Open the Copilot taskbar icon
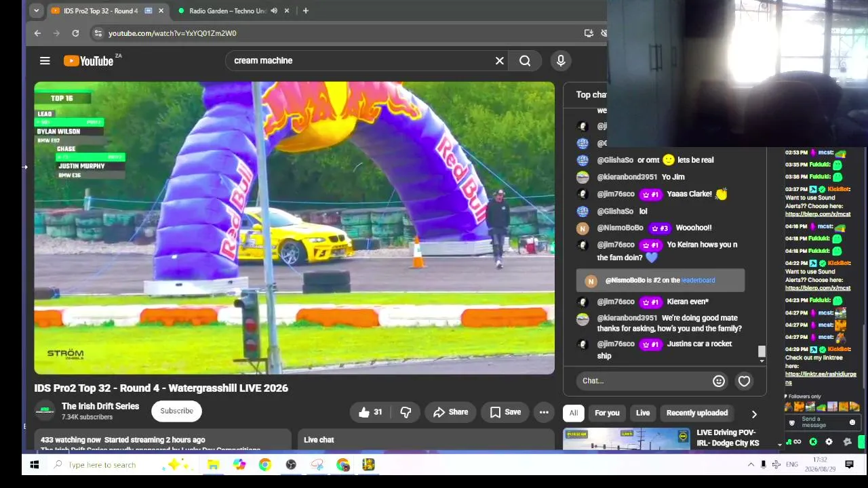The width and height of the screenshot is (868, 488). [x=239, y=465]
